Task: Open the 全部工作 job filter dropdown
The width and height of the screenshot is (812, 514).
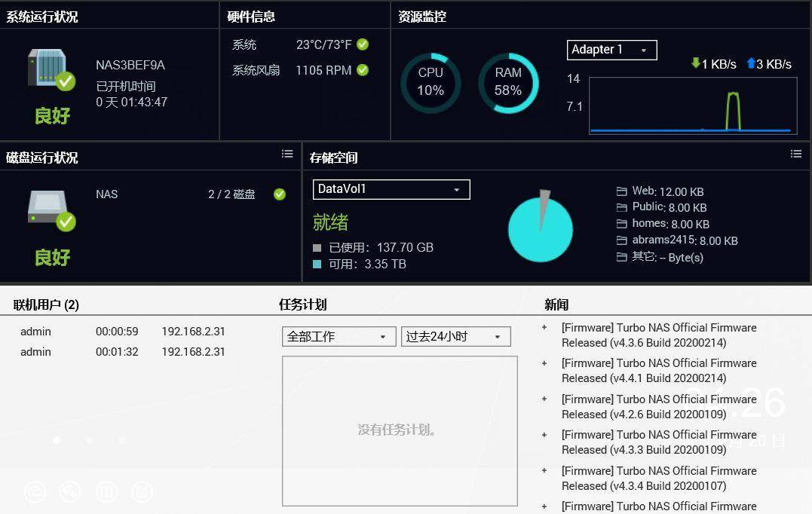Action: click(x=339, y=336)
